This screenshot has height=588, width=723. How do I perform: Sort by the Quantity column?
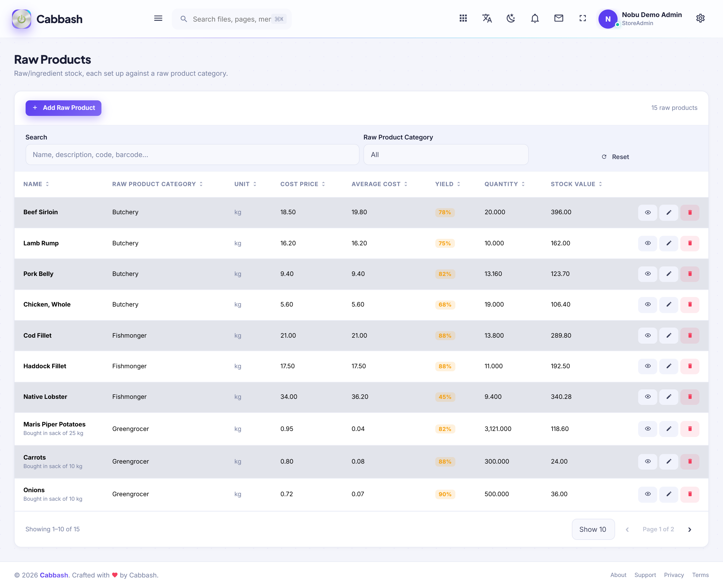coord(505,184)
